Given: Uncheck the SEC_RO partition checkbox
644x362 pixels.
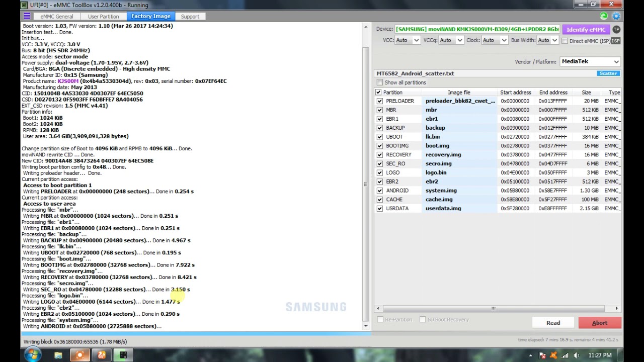Looking at the screenshot, I should (380, 163).
